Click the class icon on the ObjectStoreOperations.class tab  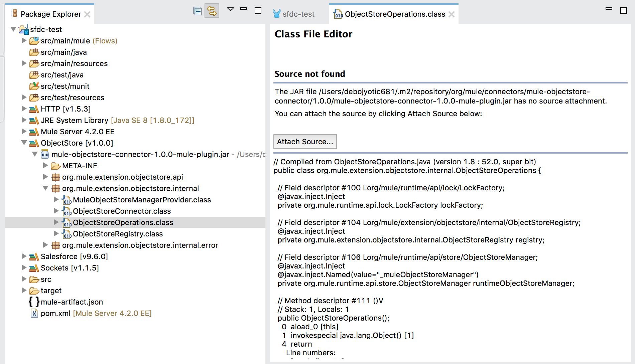pos(337,14)
